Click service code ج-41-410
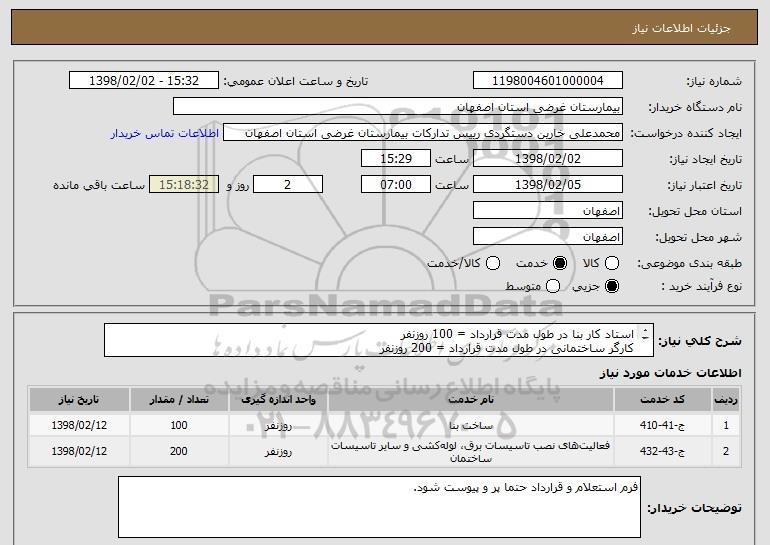770x545 pixels. point(662,425)
